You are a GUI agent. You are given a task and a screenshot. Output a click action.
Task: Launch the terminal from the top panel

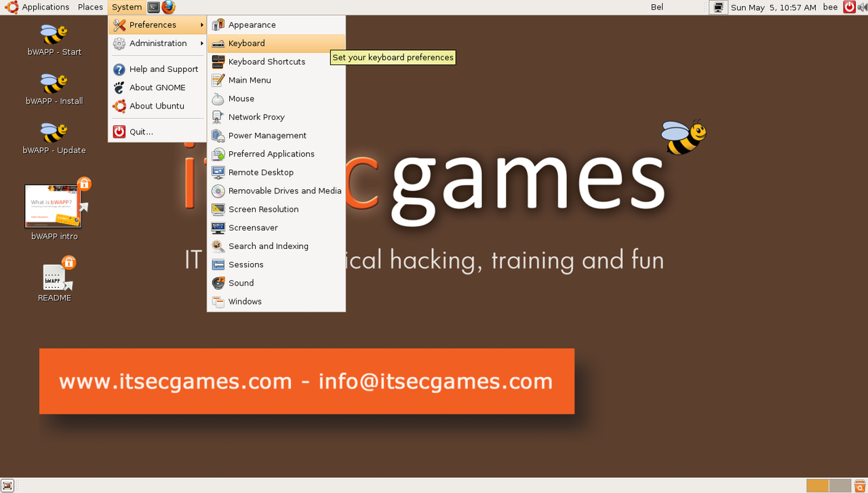pyautogui.click(x=154, y=7)
